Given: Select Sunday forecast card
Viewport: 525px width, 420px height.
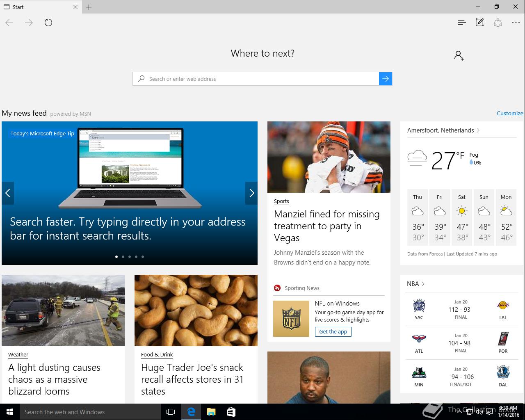Looking at the screenshot, I should [x=484, y=217].
